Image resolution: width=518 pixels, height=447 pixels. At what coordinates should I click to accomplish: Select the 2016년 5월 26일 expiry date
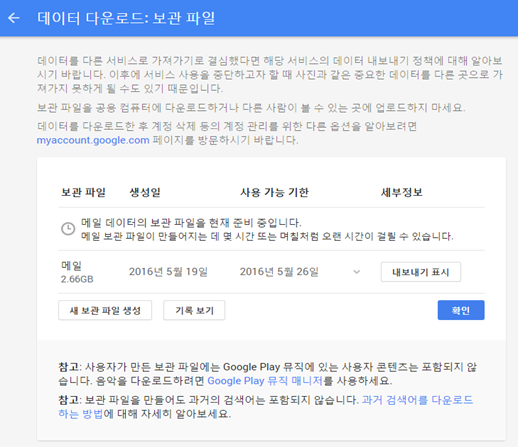[279, 272]
